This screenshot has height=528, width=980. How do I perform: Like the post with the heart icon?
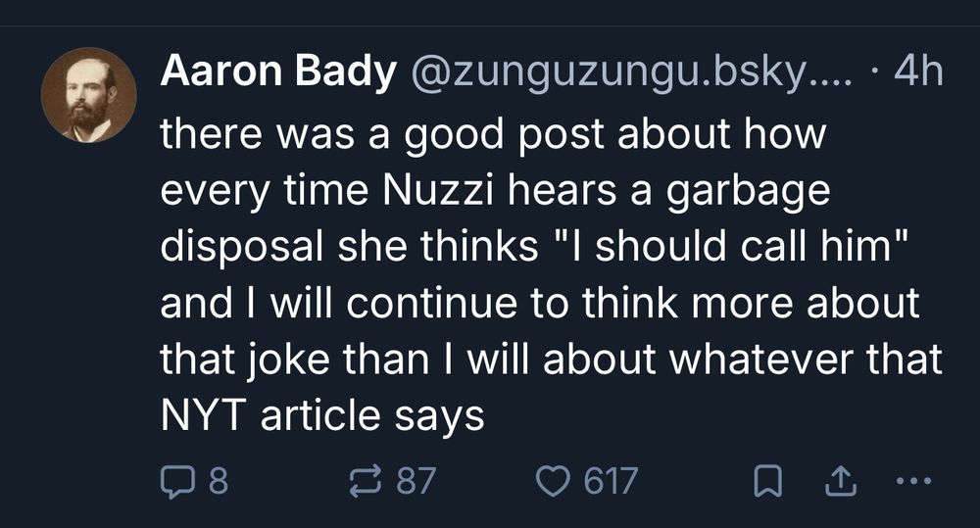coord(556,480)
